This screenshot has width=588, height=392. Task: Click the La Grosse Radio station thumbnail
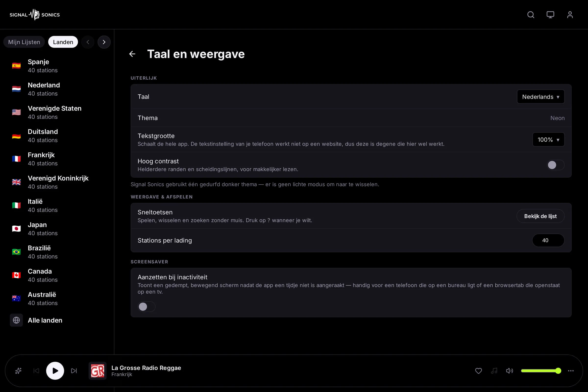pos(98,371)
